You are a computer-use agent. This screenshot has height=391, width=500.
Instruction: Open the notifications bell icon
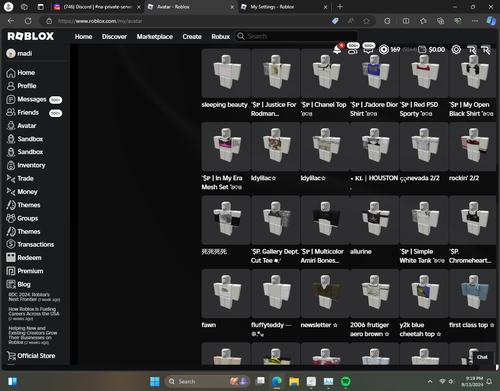[x=337, y=50]
